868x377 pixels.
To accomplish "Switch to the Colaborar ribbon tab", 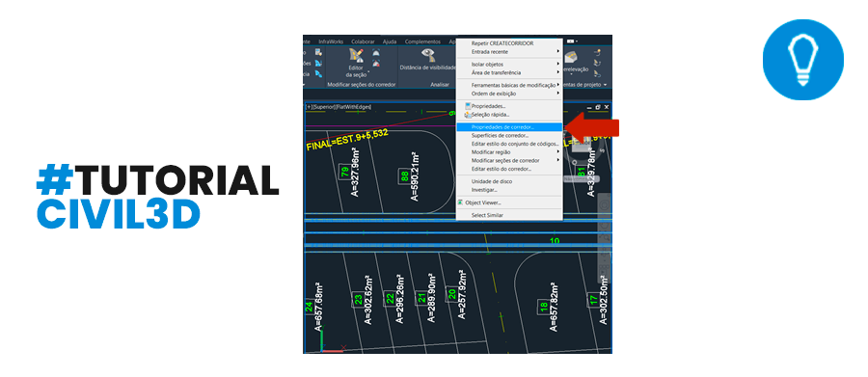I will point(364,41).
